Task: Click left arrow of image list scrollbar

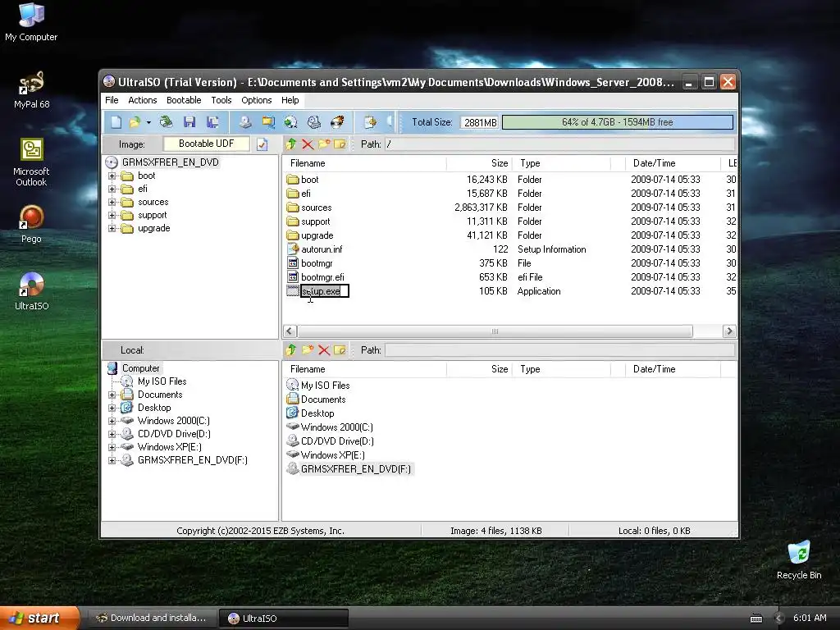Action: pos(290,331)
